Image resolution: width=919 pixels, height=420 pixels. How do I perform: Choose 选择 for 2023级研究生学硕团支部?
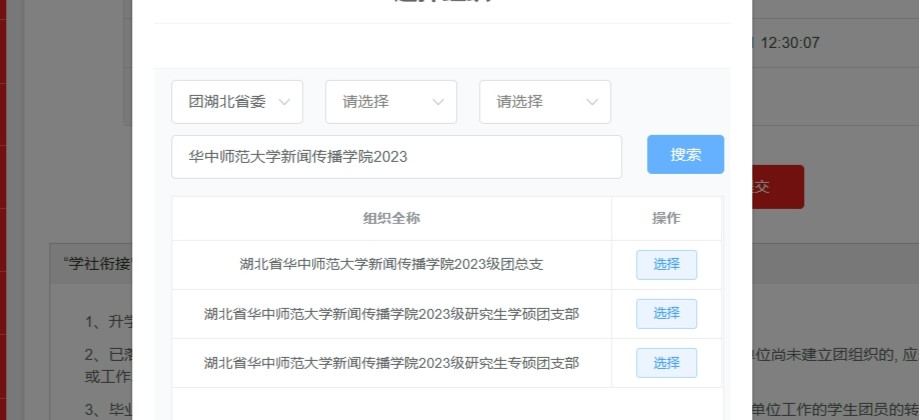(x=666, y=314)
